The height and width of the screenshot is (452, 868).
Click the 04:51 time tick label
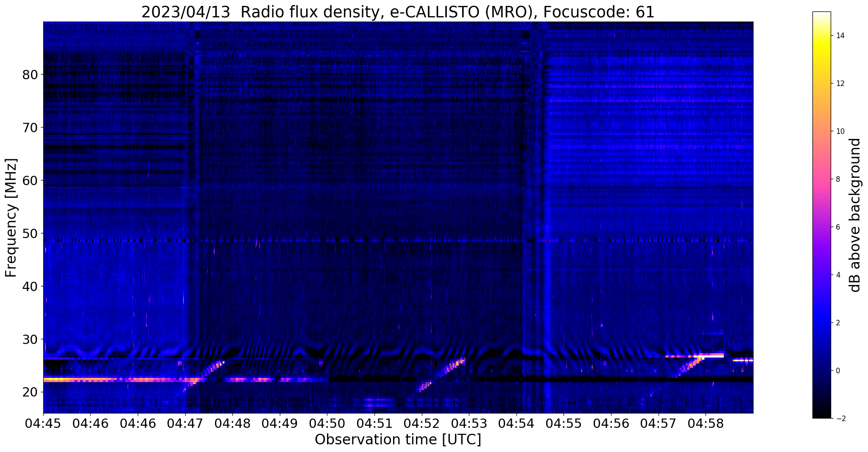(374, 424)
